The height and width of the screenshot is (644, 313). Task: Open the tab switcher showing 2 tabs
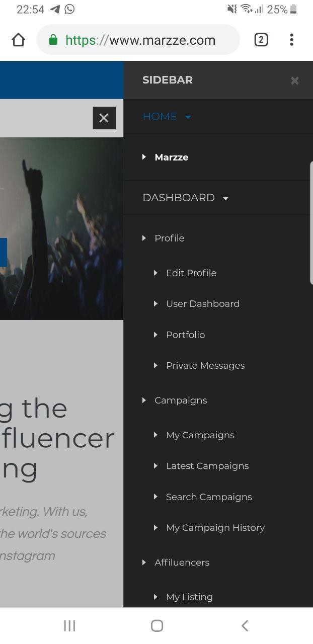[x=261, y=40]
